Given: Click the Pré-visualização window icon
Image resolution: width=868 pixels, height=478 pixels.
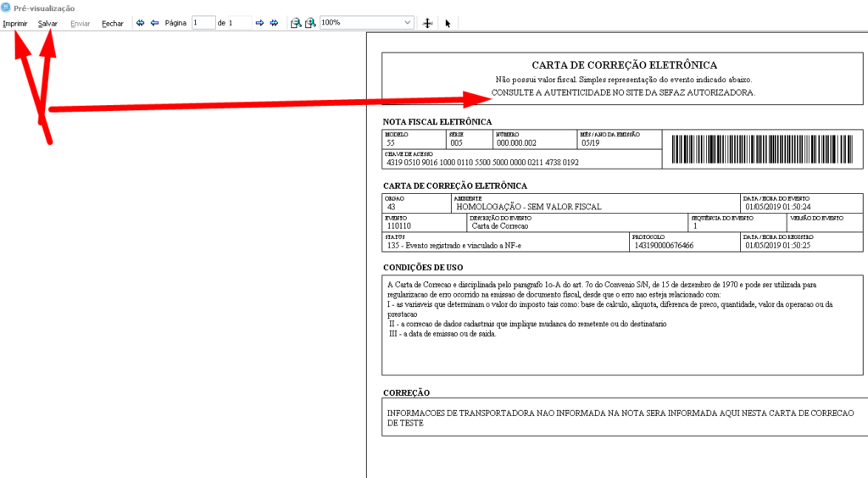Looking at the screenshot, I should 6,7.
